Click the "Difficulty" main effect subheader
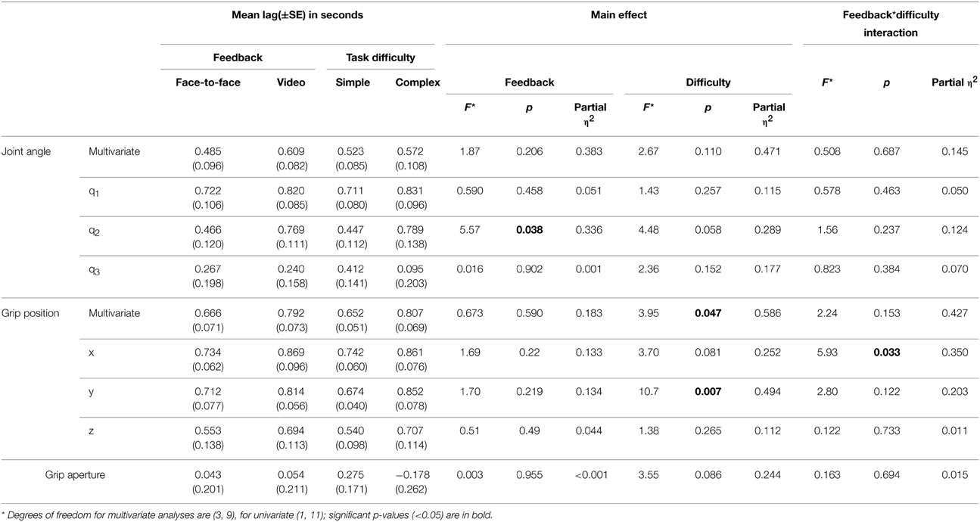Viewport: 980px width, 522px height. pos(708,82)
